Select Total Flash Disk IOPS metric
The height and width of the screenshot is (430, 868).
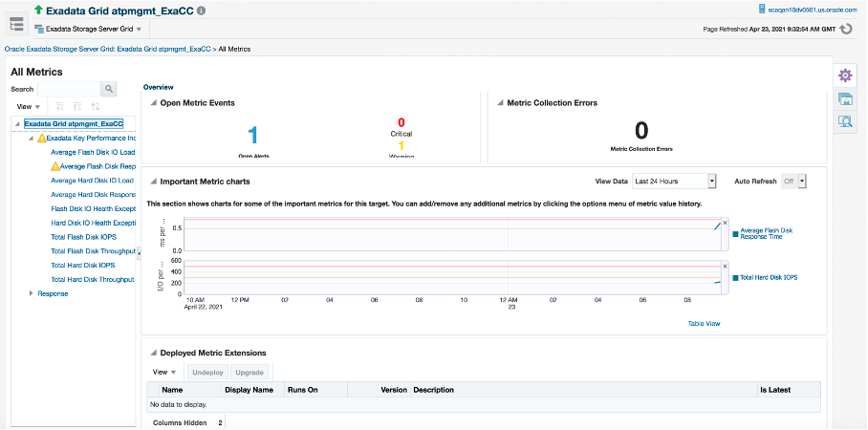[83, 237]
